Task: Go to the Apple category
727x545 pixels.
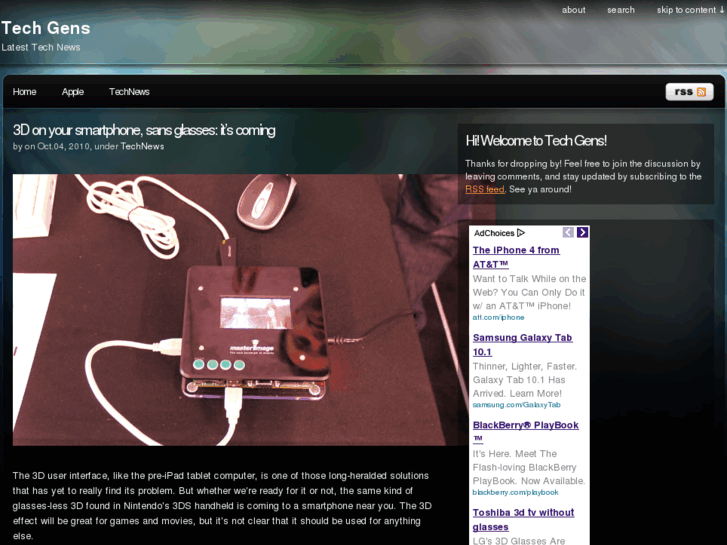Action: pos(73,92)
